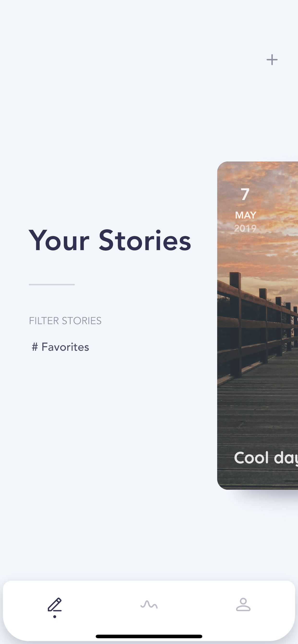Tap the plus icon to add story
Image resolution: width=298 pixels, height=644 pixels.
pyautogui.click(x=272, y=60)
